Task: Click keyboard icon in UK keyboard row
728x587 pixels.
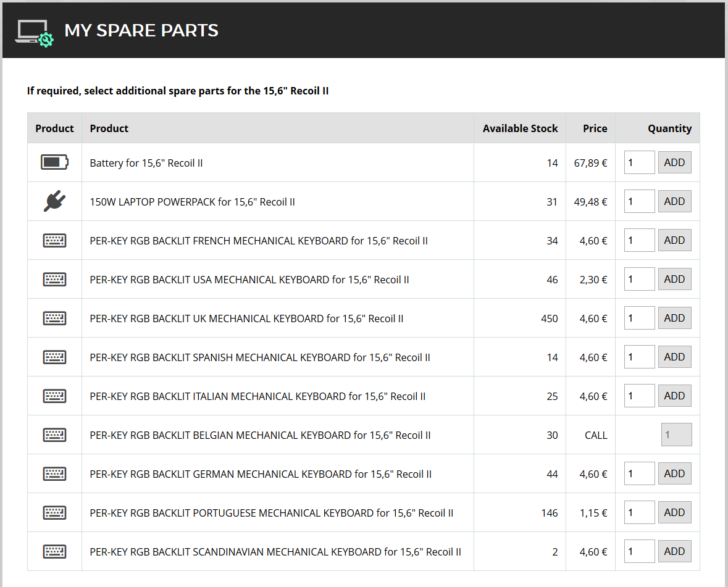Action: coord(54,318)
